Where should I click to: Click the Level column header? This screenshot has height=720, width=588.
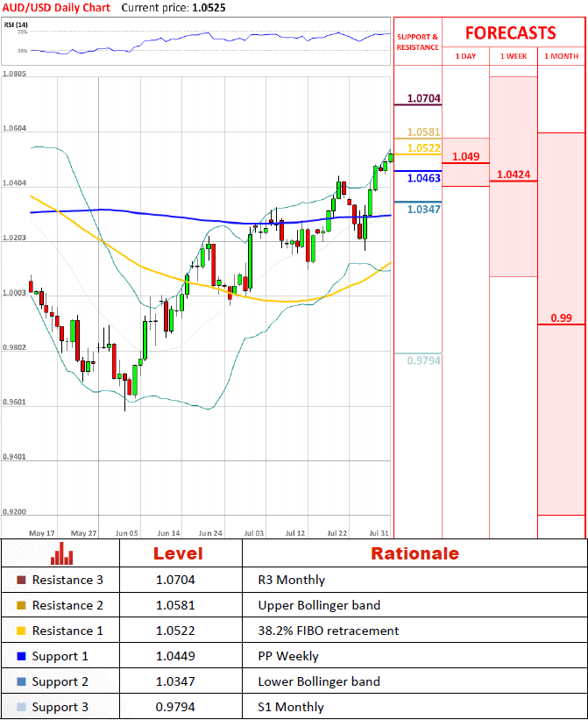(178, 553)
